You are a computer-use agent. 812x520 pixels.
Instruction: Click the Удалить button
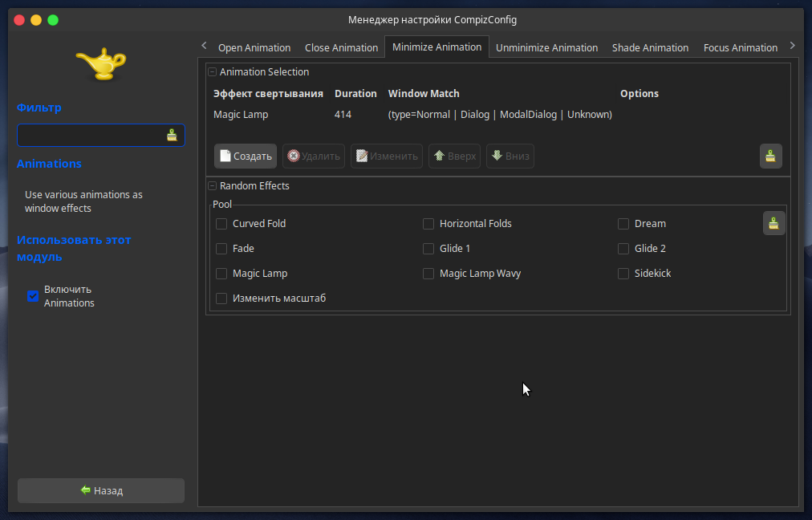[x=314, y=156]
